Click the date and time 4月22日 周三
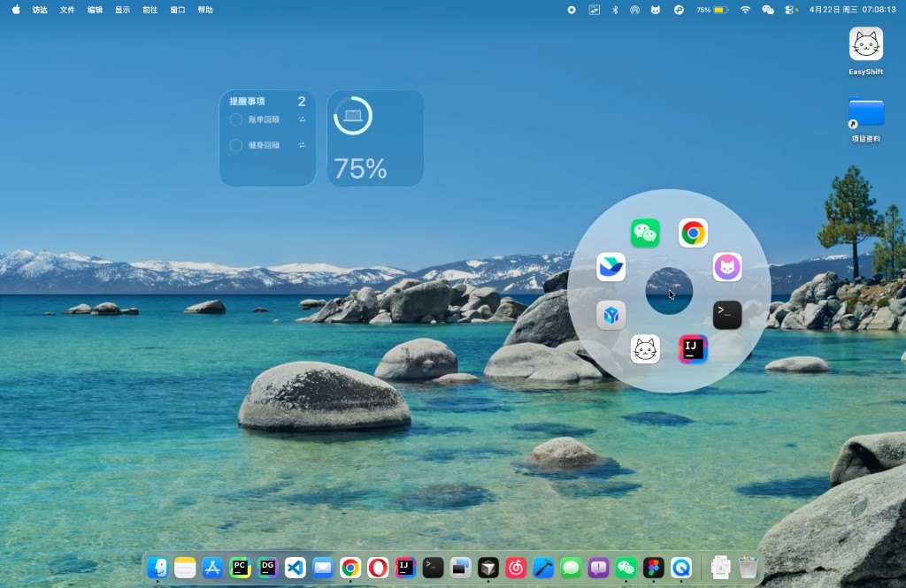 832,10
